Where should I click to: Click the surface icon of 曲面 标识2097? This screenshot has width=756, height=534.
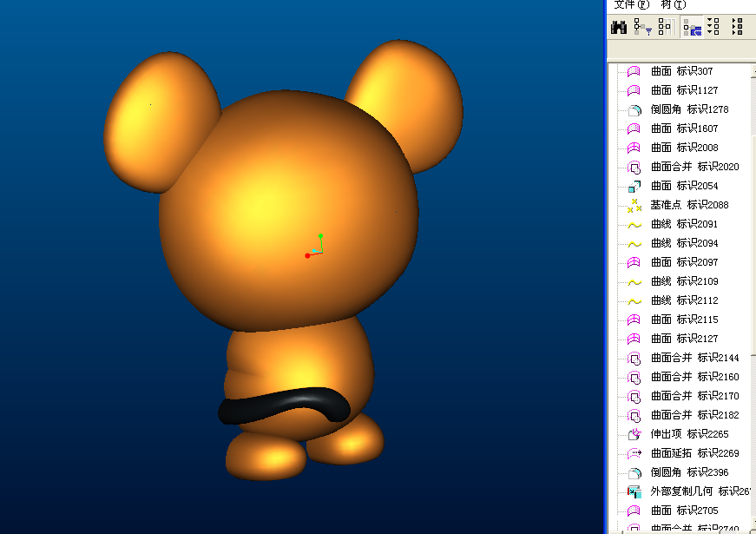634,262
